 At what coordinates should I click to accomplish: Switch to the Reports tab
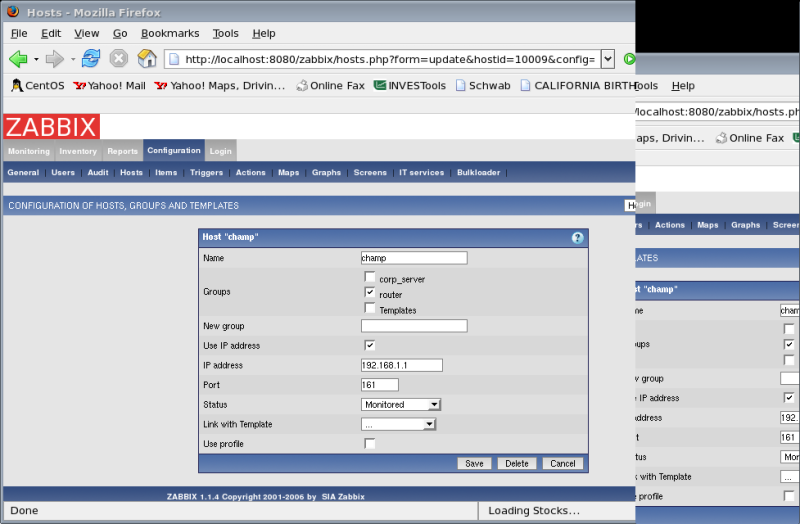point(122,151)
